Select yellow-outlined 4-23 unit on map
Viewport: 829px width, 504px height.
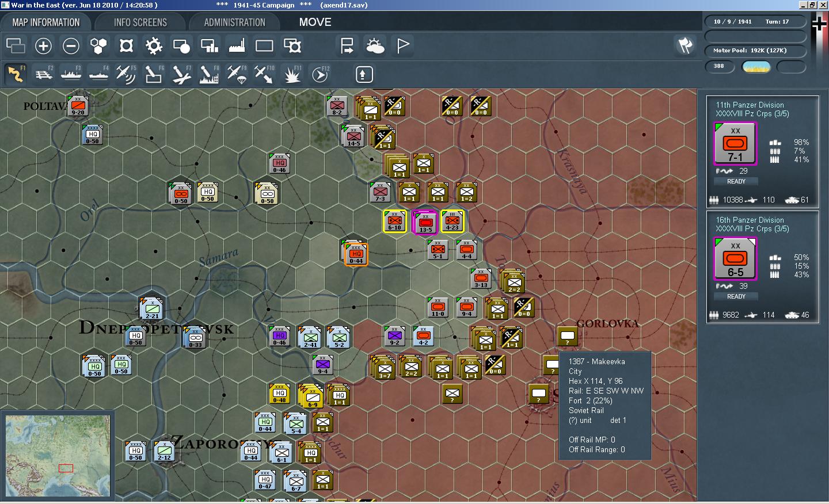click(x=452, y=222)
